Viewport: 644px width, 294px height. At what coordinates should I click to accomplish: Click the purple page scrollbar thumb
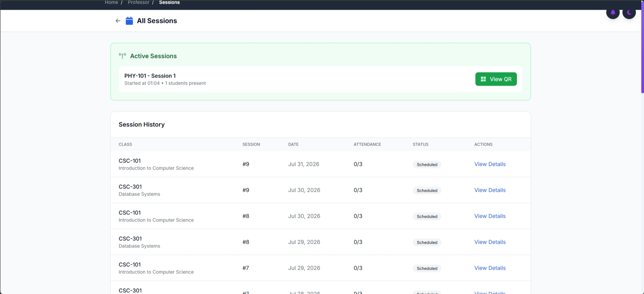(x=642, y=47)
